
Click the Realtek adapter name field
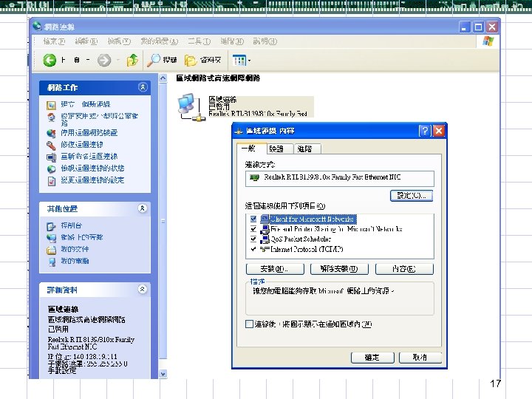[340, 178]
